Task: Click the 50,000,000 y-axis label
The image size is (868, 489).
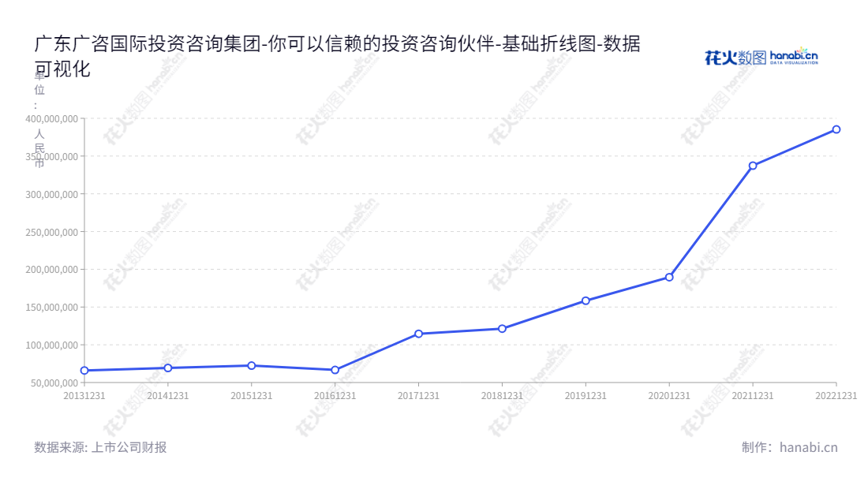Action: coord(54,383)
